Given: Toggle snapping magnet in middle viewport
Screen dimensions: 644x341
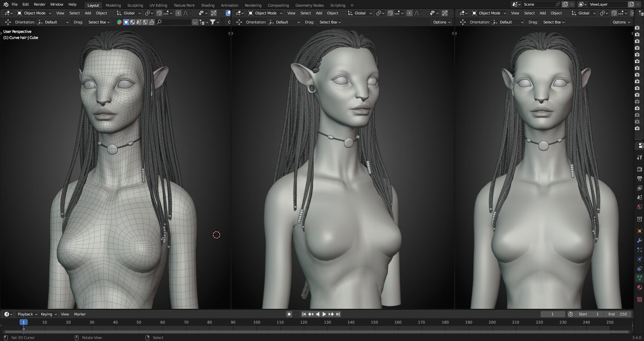Looking at the screenshot, I should tap(390, 13).
